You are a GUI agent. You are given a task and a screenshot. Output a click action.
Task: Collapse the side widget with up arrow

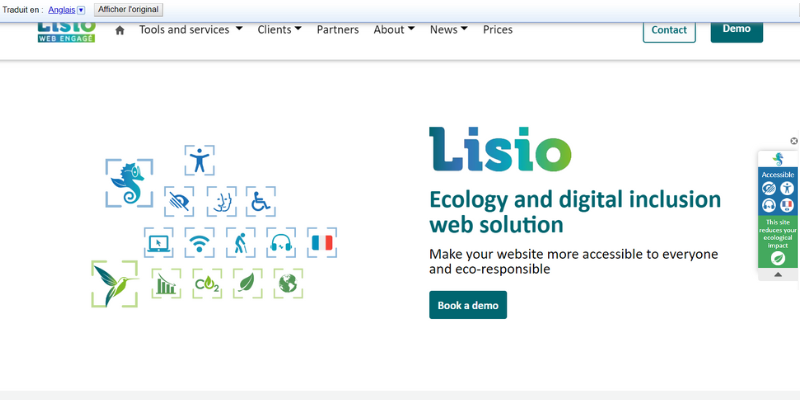click(778, 274)
